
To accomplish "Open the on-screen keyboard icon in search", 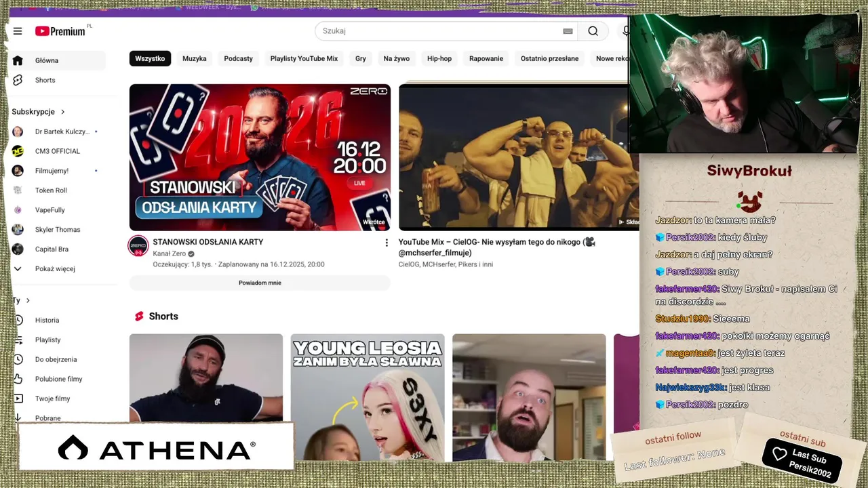I will (568, 31).
